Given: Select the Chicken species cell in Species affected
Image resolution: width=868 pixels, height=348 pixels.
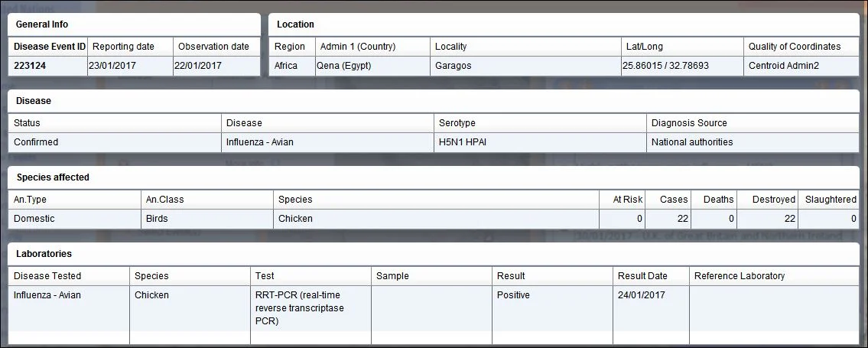Looking at the screenshot, I should click(x=436, y=219).
